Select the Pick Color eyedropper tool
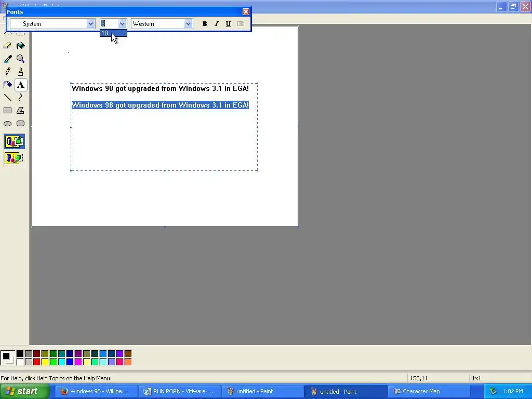The width and height of the screenshot is (532, 399). tap(7, 59)
